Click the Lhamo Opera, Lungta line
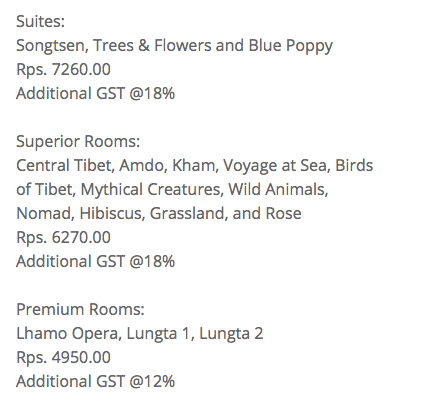This screenshot has width=430, height=404. coord(140,334)
